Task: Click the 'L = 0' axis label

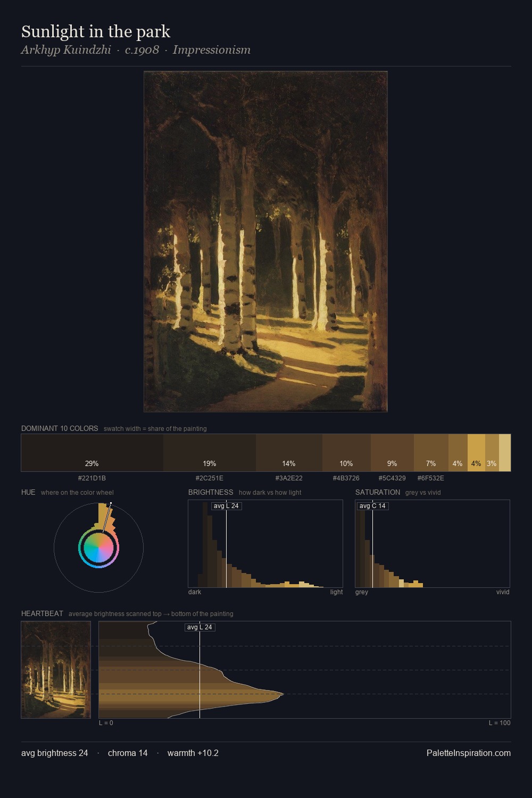Action: point(106,723)
